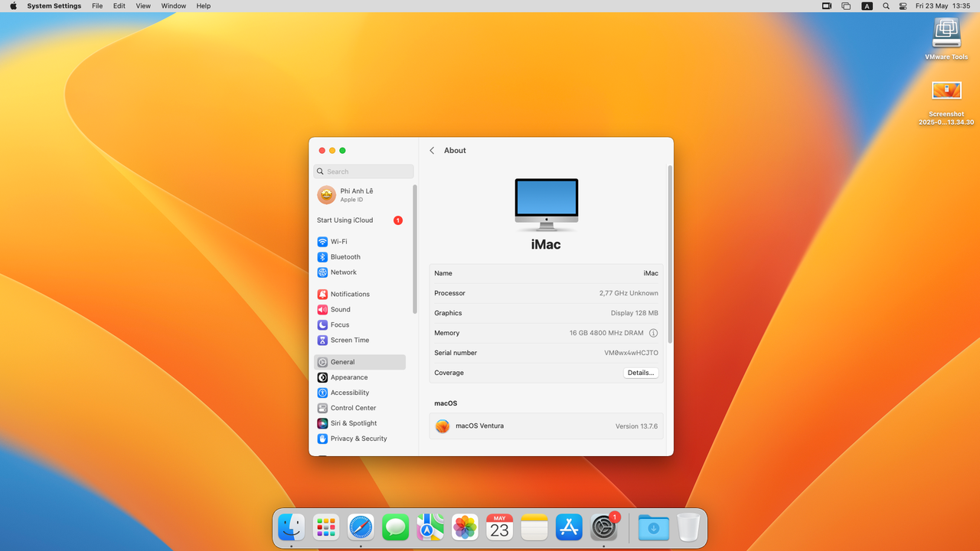Open Spotlight search in menu bar
This screenshot has height=551, width=980.
coord(886,6)
